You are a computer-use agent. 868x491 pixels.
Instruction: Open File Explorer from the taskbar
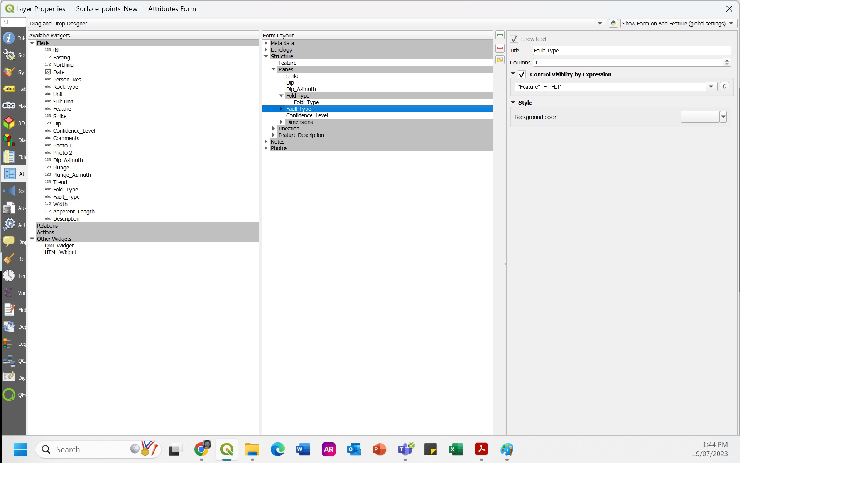tap(252, 449)
